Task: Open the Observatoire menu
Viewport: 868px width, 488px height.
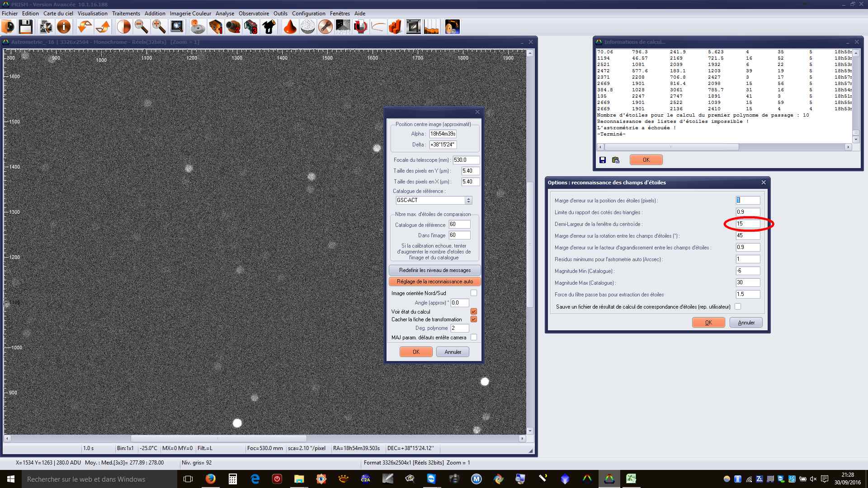Action: point(254,14)
